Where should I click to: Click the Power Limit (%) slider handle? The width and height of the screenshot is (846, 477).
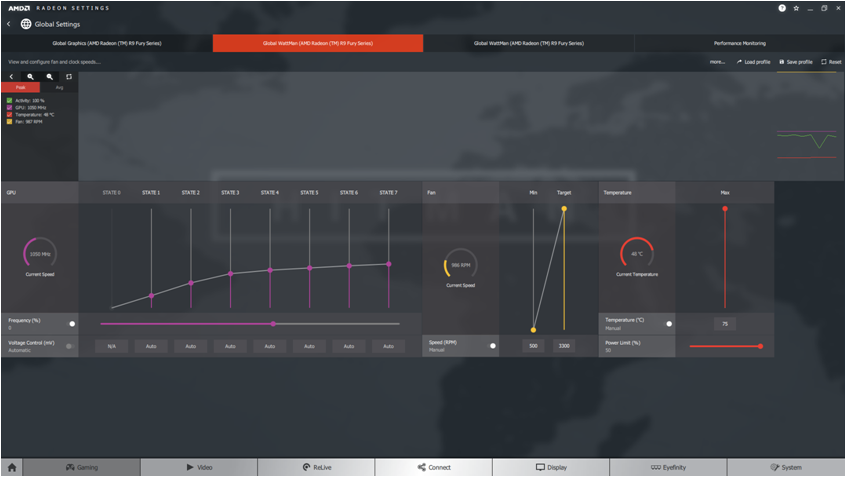tap(760, 346)
